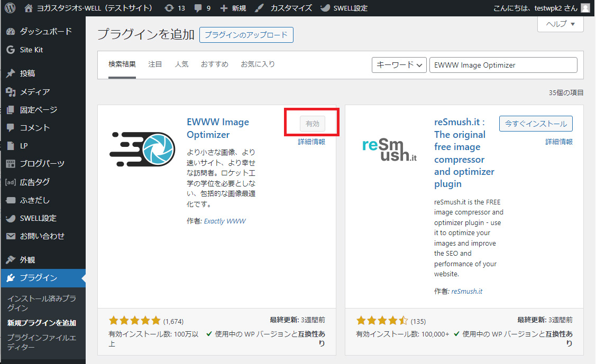Screen dimensions: 596x364
Task: Click the LP document icon
Action: click(11, 146)
